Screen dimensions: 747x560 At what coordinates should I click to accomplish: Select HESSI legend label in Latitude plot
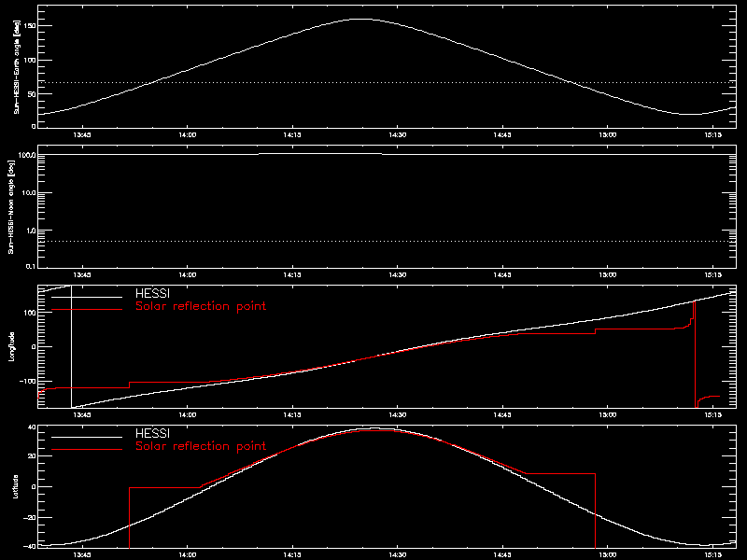152,434
